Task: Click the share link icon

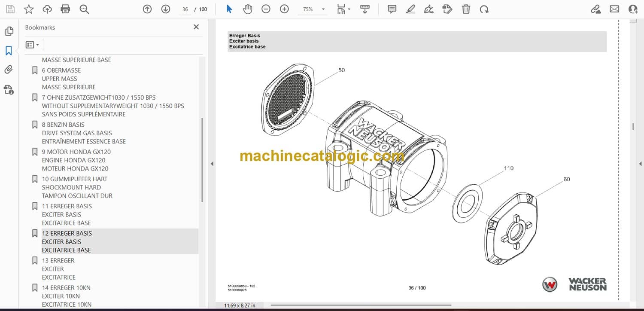Action: [x=596, y=9]
